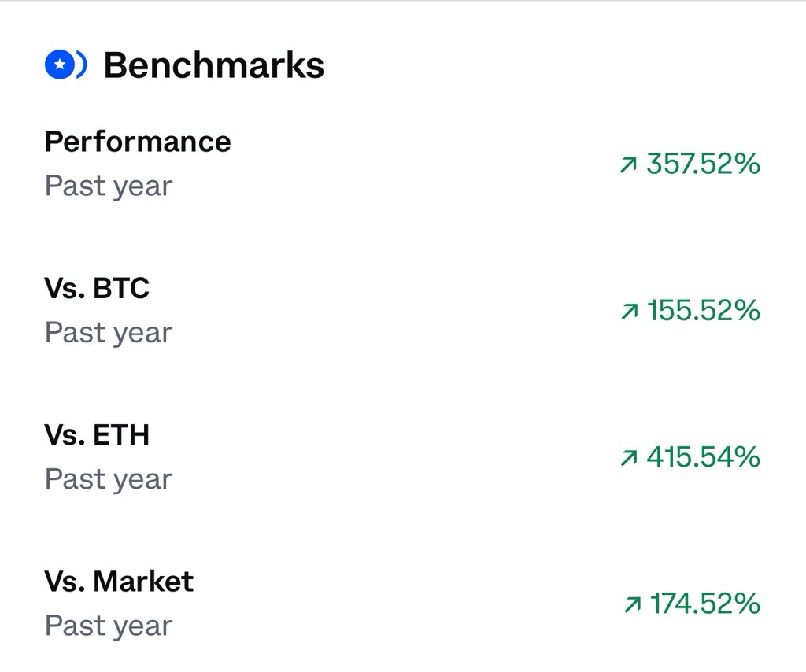Select the Benchmarks heading

214,65
